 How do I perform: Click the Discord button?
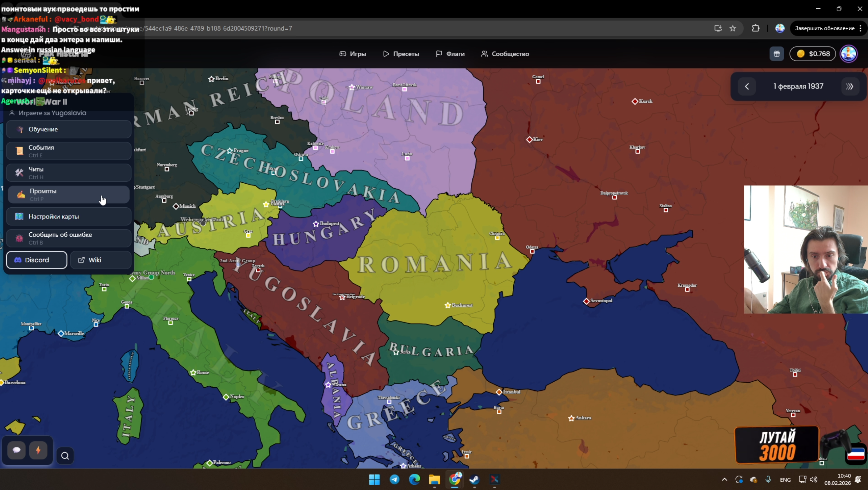click(37, 260)
